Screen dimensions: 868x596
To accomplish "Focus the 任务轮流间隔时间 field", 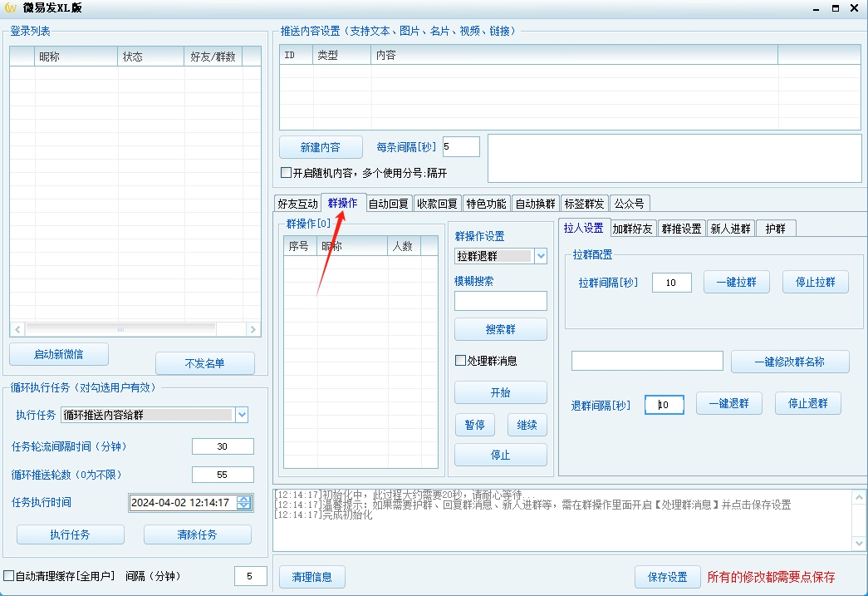I will 223,446.
